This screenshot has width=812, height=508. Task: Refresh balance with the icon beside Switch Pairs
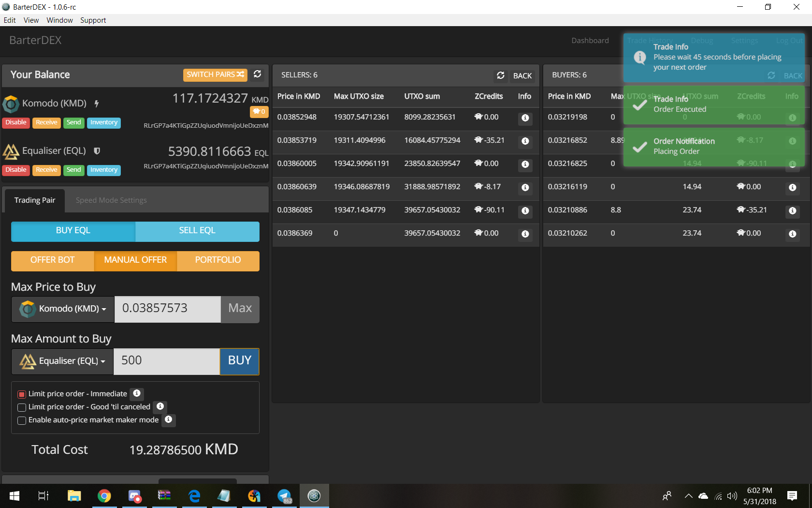(x=257, y=74)
